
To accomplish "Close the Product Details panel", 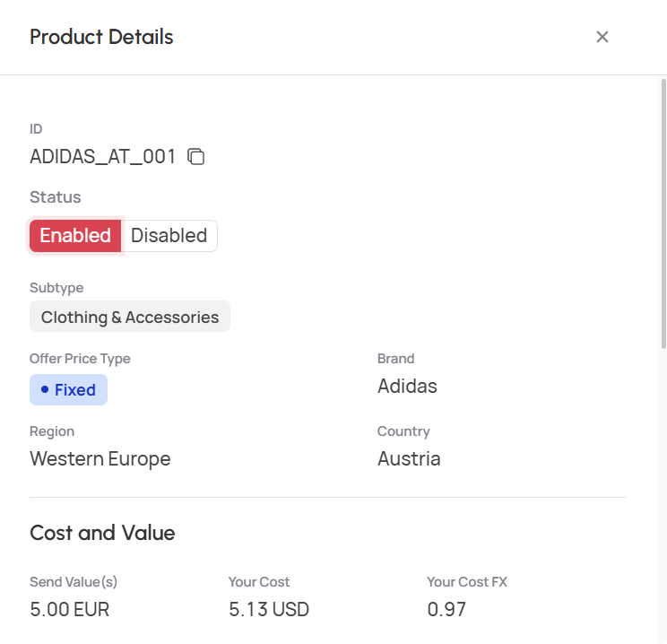I will 602,37.
